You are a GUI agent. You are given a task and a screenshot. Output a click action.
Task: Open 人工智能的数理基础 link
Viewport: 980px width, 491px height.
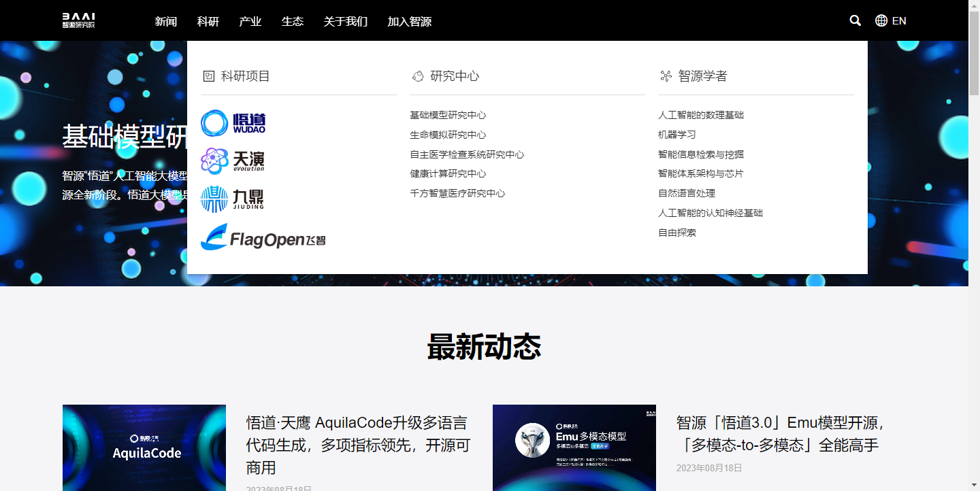[701, 115]
